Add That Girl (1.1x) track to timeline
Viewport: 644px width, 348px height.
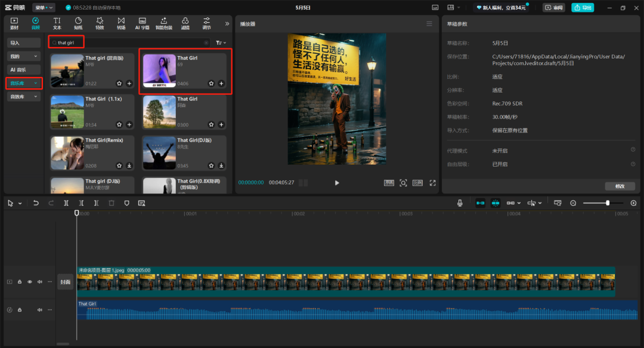tap(129, 125)
